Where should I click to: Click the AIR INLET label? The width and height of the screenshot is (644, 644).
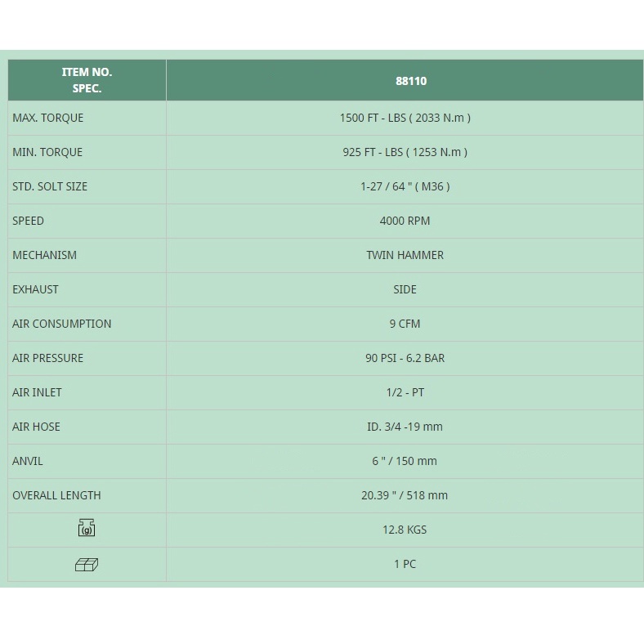[37, 392]
